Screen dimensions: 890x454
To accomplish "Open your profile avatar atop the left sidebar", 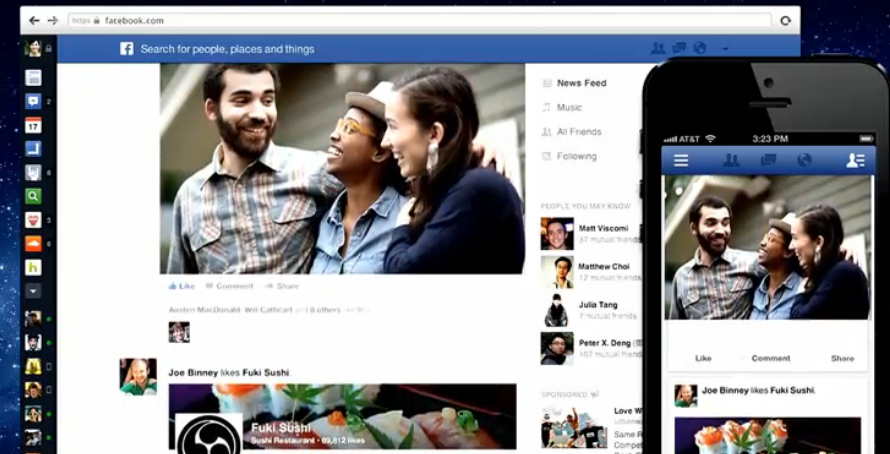I will (33, 48).
